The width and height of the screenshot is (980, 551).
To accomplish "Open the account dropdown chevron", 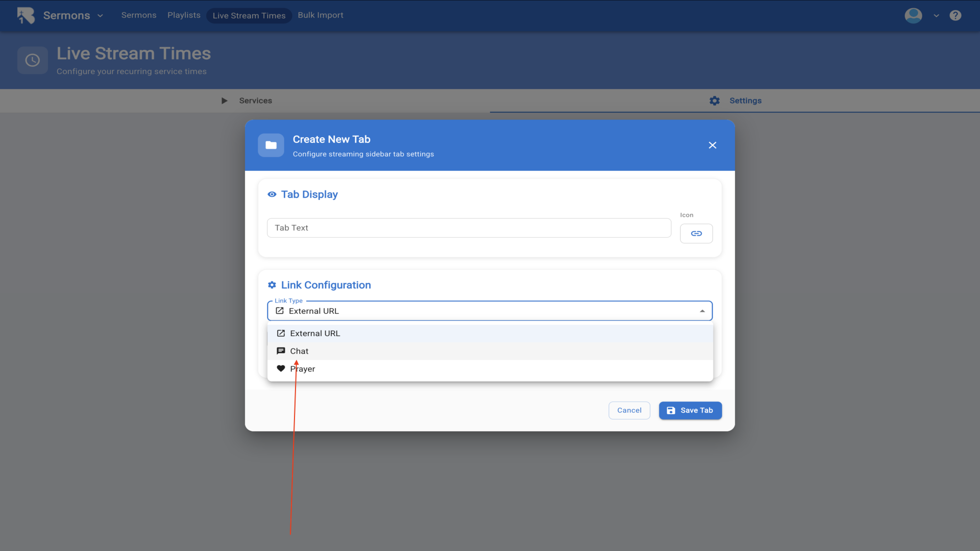I will [936, 16].
